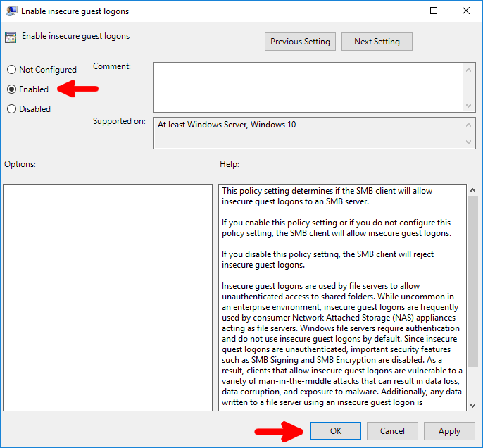Click the Help pane scrollbar thumb
Screen dimensions: 483x448
point(473,282)
